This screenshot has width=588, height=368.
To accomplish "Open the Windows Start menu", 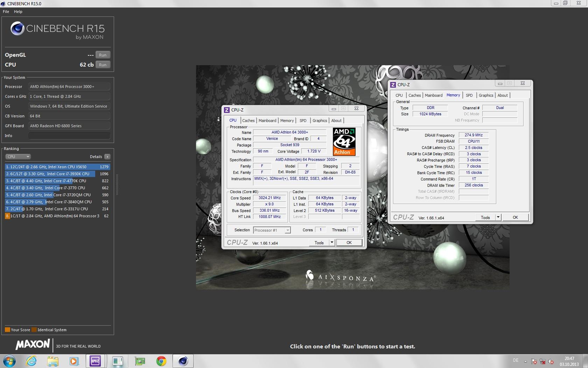I will 9,361.
